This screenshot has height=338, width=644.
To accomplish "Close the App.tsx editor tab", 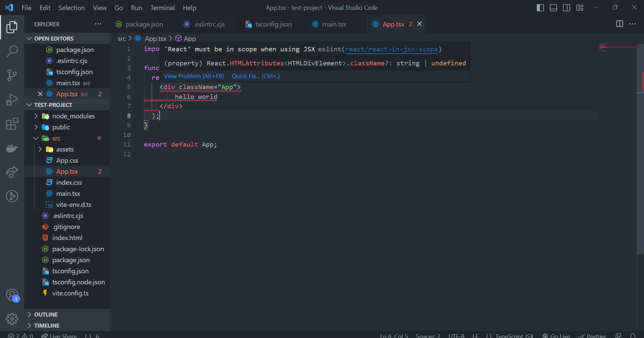I will tap(419, 24).
